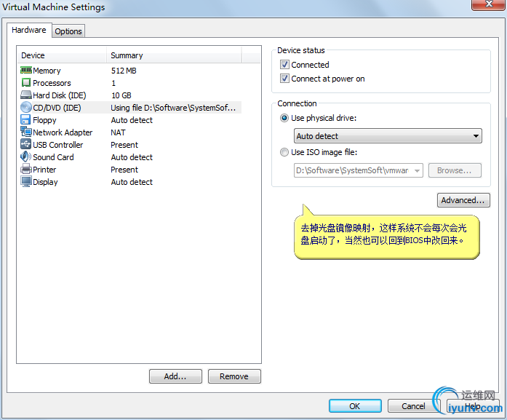Expand the ISO image file path dropdown
507x420 pixels.
tap(417, 170)
